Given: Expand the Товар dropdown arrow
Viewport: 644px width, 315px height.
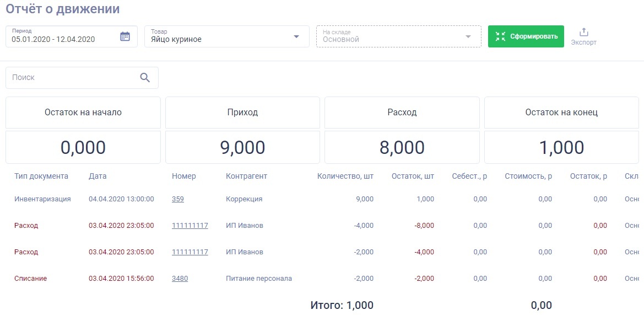Looking at the screenshot, I should point(296,36).
